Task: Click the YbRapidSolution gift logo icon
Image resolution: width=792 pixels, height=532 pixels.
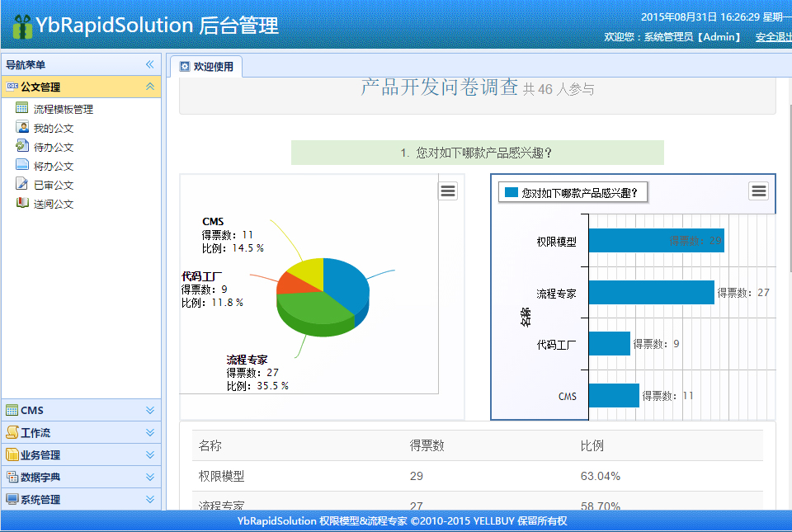Action: (22, 26)
